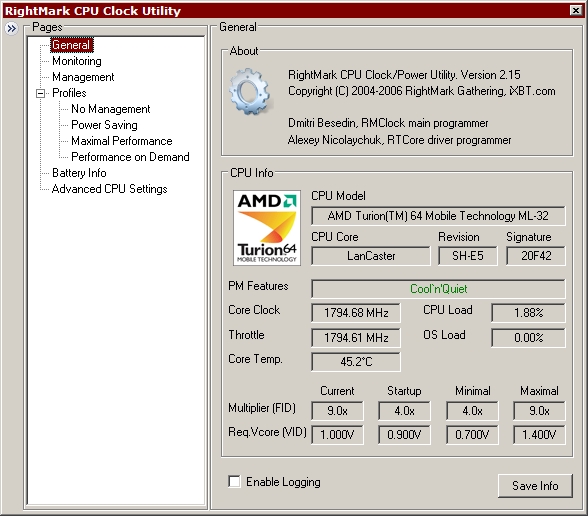
Task: Open Advanced CPU Settings page
Action: pyautogui.click(x=110, y=189)
